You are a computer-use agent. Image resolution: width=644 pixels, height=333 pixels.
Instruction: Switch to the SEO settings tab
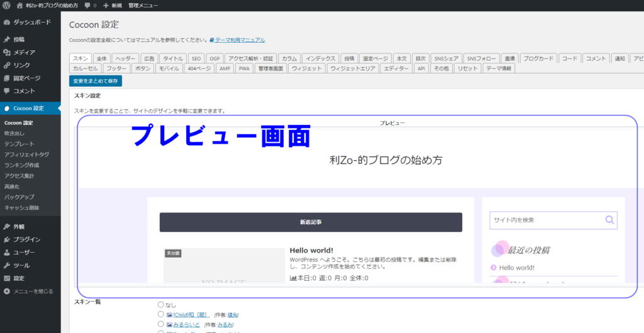(x=196, y=58)
